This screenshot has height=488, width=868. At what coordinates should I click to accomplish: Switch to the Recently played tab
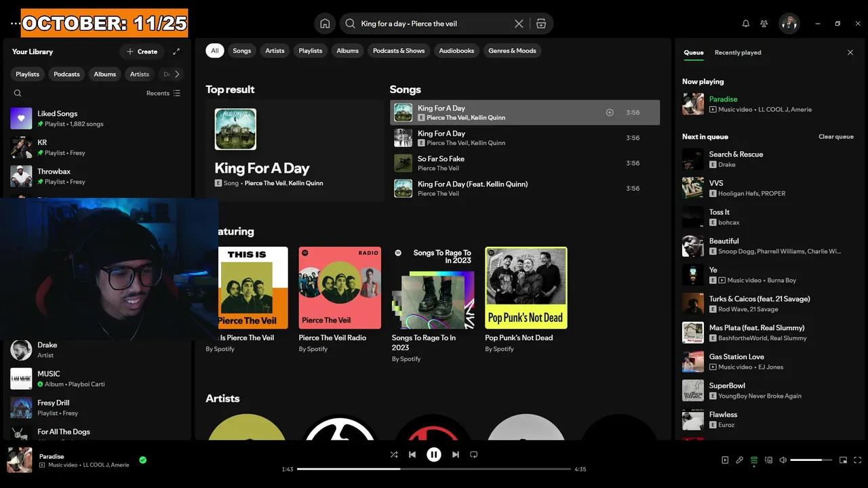tap(738, 53)
